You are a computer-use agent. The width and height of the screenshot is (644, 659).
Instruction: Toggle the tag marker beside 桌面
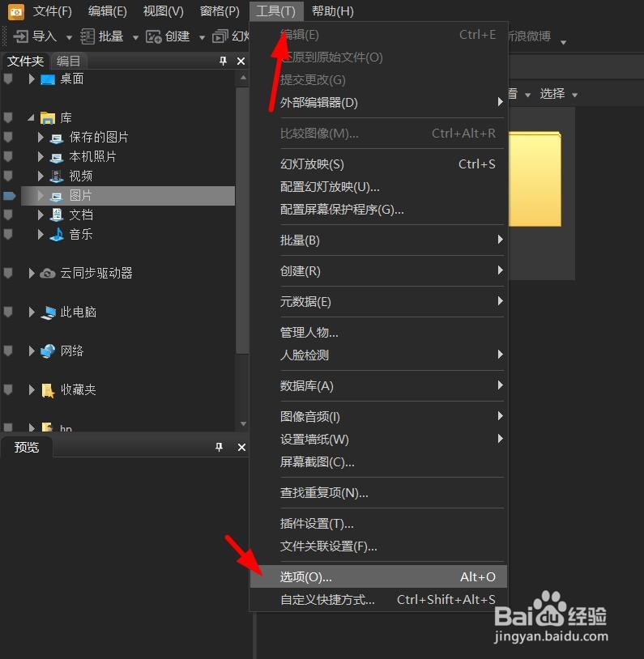coord(8,79)
